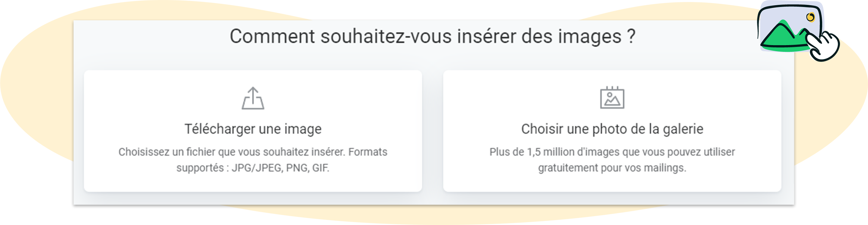Click the word "Comment" in the heading
868x225 pixels.
point(272,36)
